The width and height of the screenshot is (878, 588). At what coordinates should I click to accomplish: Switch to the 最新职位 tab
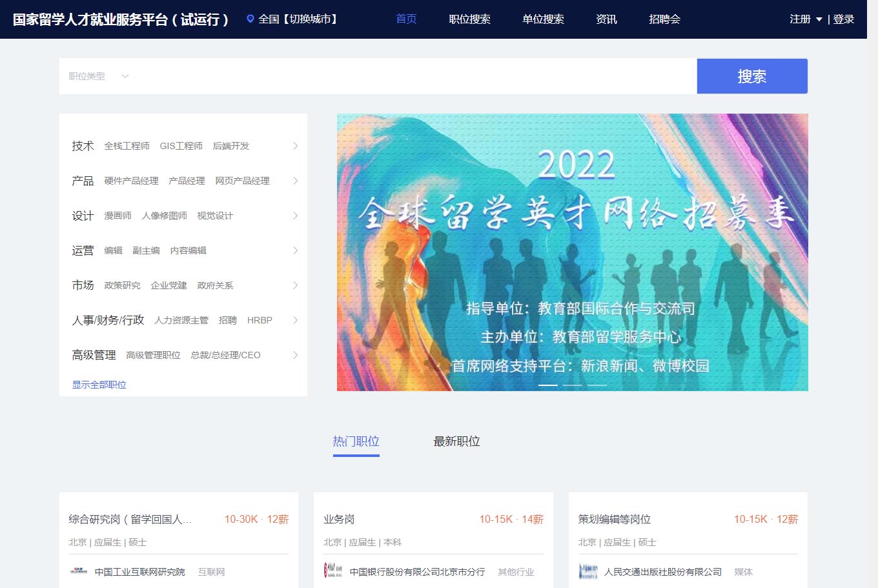[456, 441]
